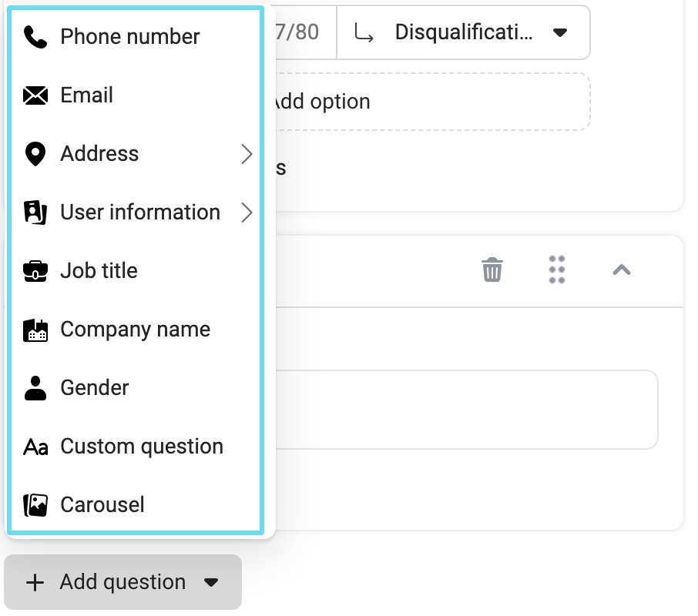698x616 pixels.
Task: Choose Custom question from the menu
Action: pyautogui.click(x=142, y=447)
